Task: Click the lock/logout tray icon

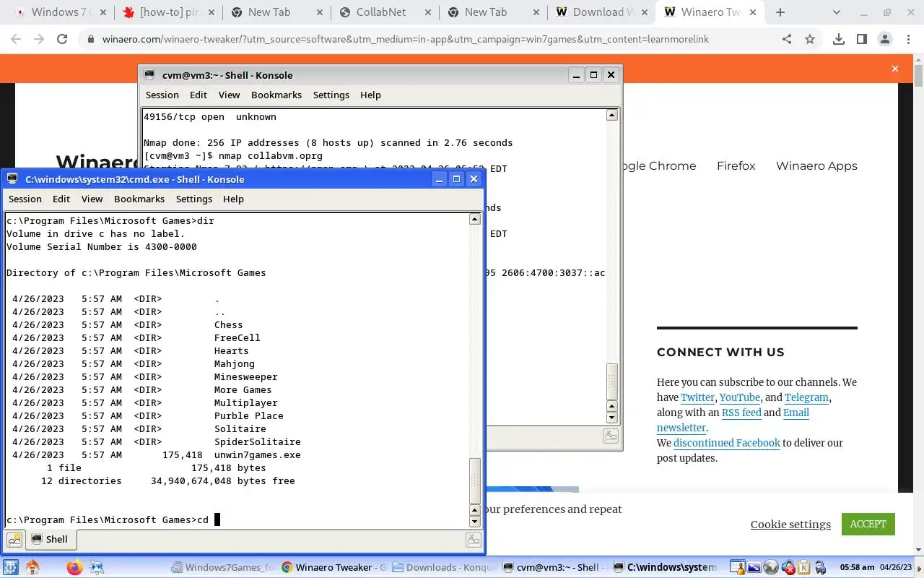Action: coord(821,567)
